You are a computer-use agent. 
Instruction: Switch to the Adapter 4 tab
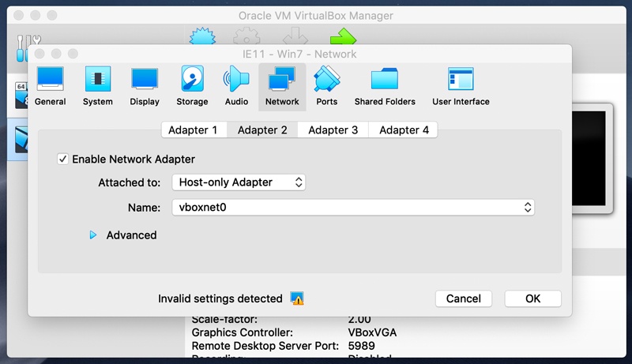(x=404, y=130)
